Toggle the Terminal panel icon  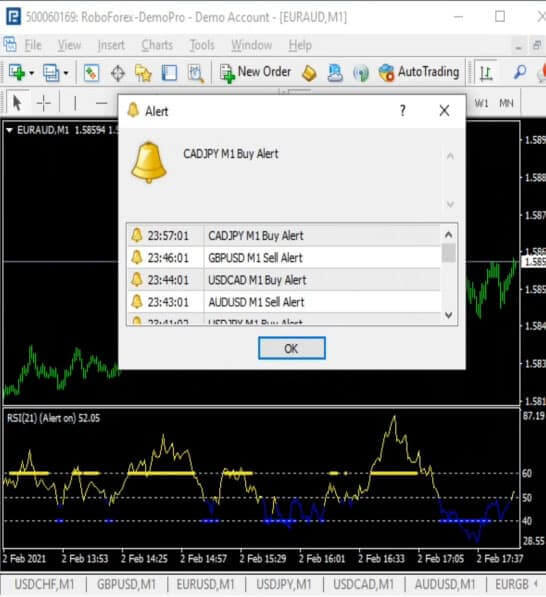click(x=169, y=73)
